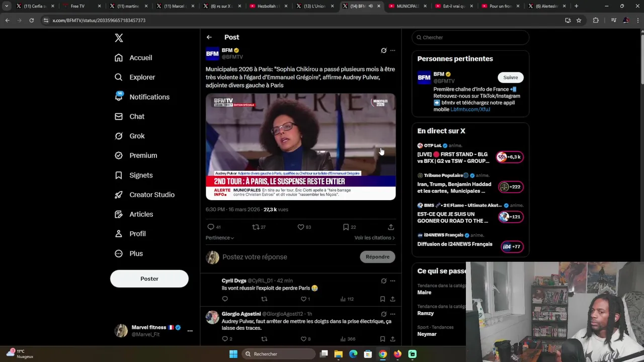Click the back arrow beside Post
Screen dimensions: 644x362
click(x=209, y=37)
